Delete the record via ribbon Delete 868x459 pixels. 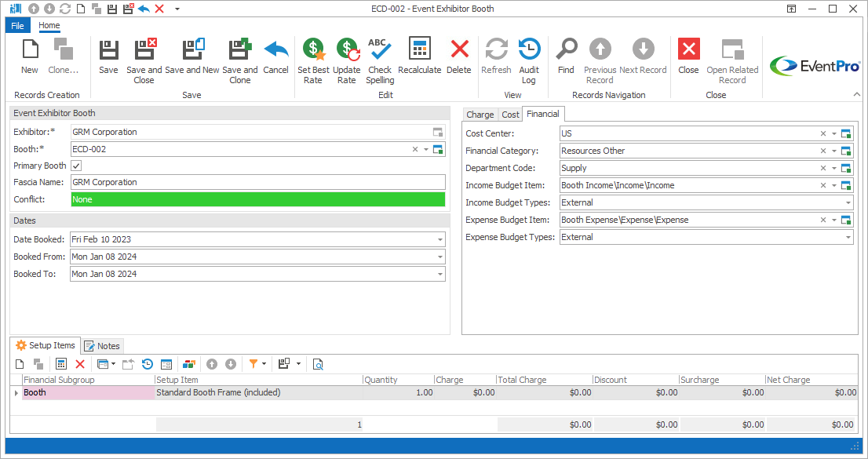tap(459, 56)
